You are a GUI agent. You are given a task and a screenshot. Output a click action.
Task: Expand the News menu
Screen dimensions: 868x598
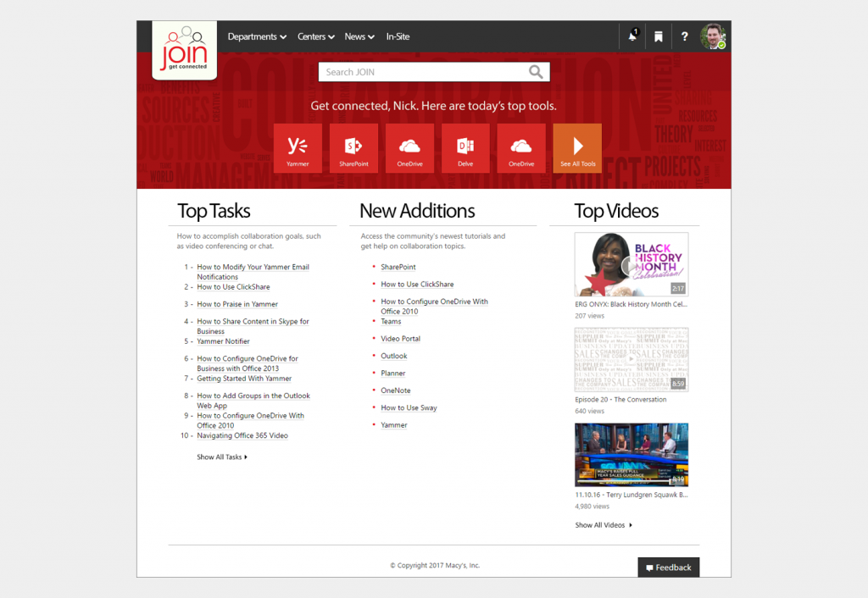tap(359, 36)
